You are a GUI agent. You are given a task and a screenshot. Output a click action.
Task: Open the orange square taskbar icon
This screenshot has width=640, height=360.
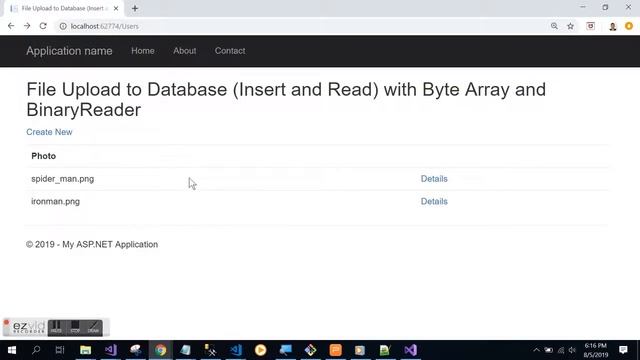click(336, 350)
